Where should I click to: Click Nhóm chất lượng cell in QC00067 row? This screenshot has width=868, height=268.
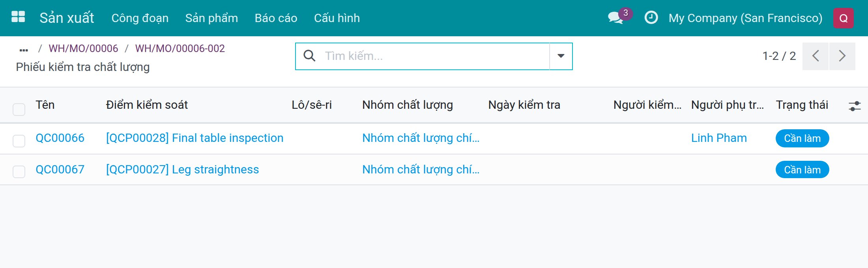click(x=421, y=169)
